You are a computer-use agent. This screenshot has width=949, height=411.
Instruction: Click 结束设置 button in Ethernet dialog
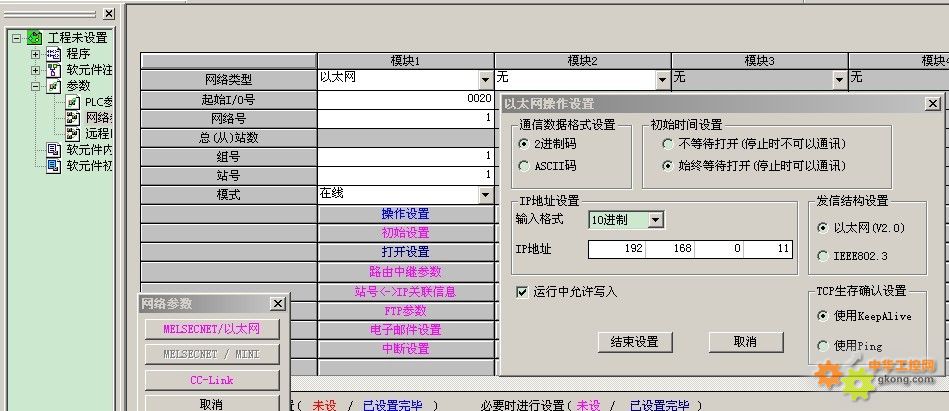(635, 342)
